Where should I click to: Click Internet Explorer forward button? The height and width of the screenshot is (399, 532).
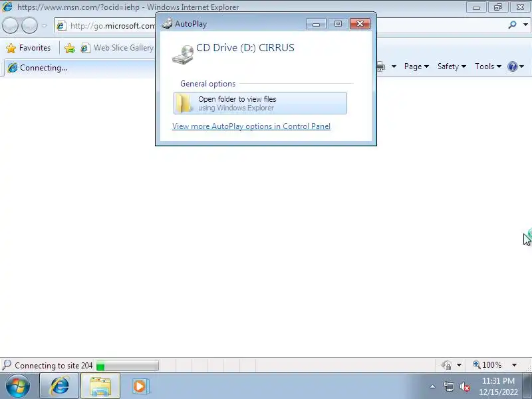point(29,25)
